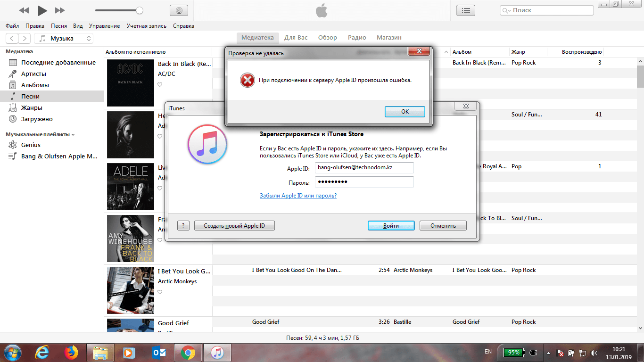Open the Управление menu
644x362 pixels.
click(x=104, y=26)
